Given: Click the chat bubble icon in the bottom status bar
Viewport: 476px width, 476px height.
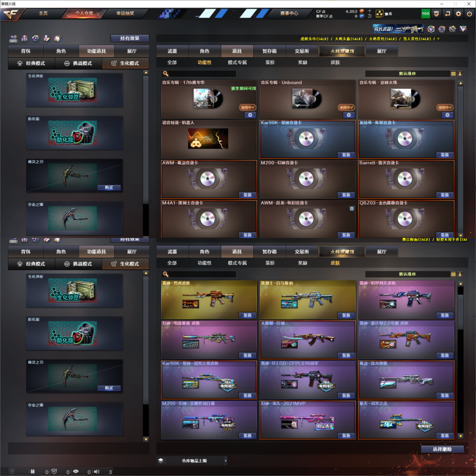Looking at the screenshot, I should [76, 472].
